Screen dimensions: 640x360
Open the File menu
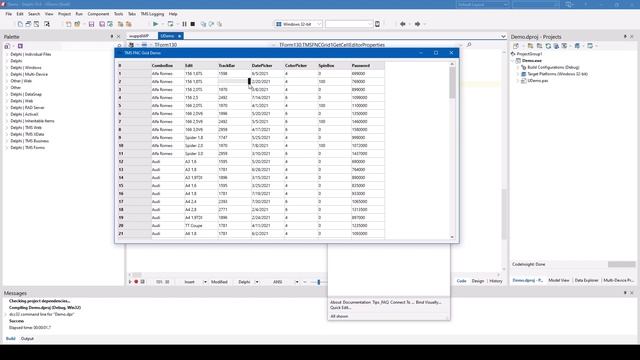tap(9, 14)
